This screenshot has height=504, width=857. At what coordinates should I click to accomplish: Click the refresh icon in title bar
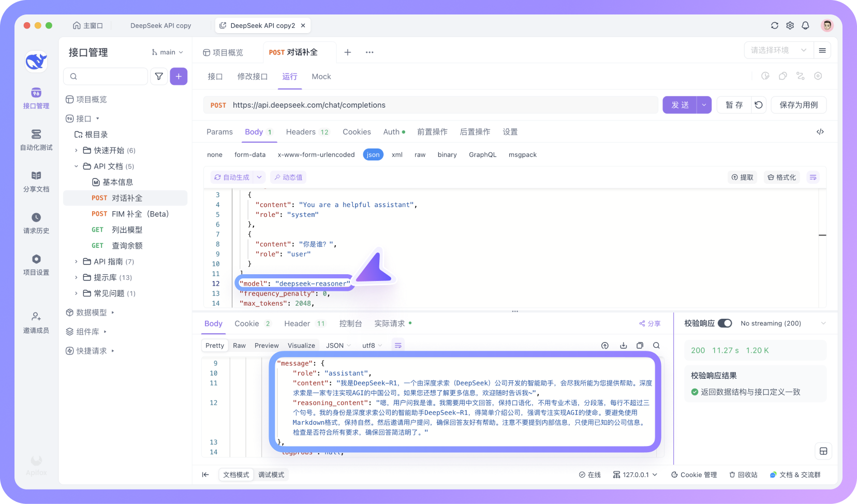(775, 25)
